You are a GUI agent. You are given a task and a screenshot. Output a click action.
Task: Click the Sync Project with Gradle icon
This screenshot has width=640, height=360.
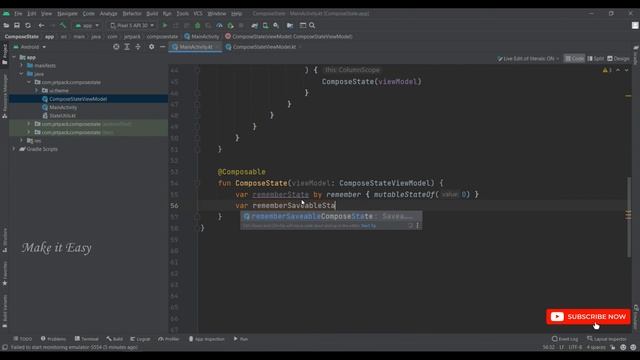coord(255,25)
